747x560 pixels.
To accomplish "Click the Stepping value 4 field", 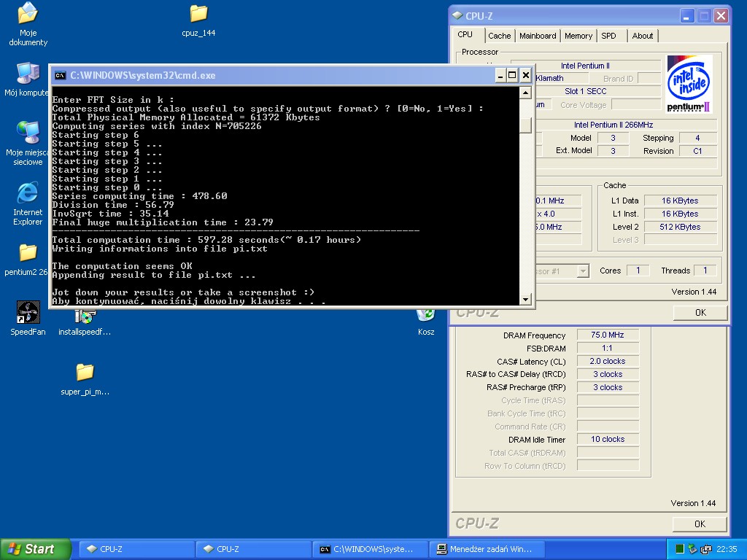I will (x=697, y=138).
